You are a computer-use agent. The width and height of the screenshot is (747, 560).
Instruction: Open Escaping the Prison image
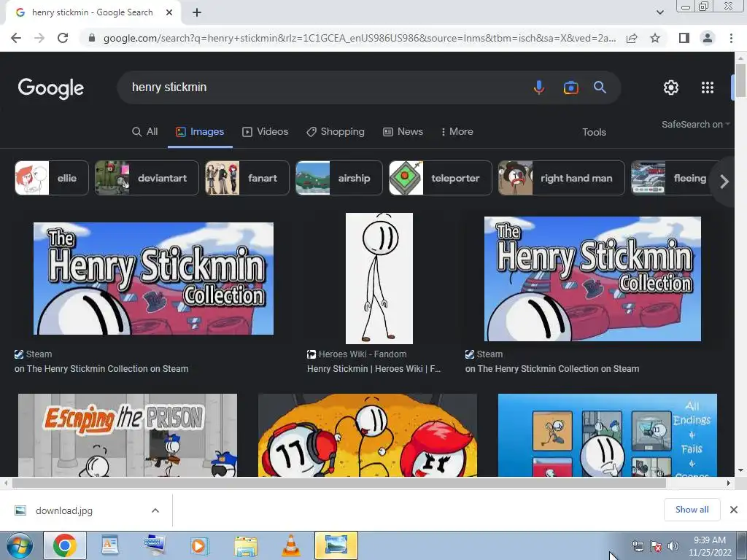pyautogui.click(x=128, y=435)
